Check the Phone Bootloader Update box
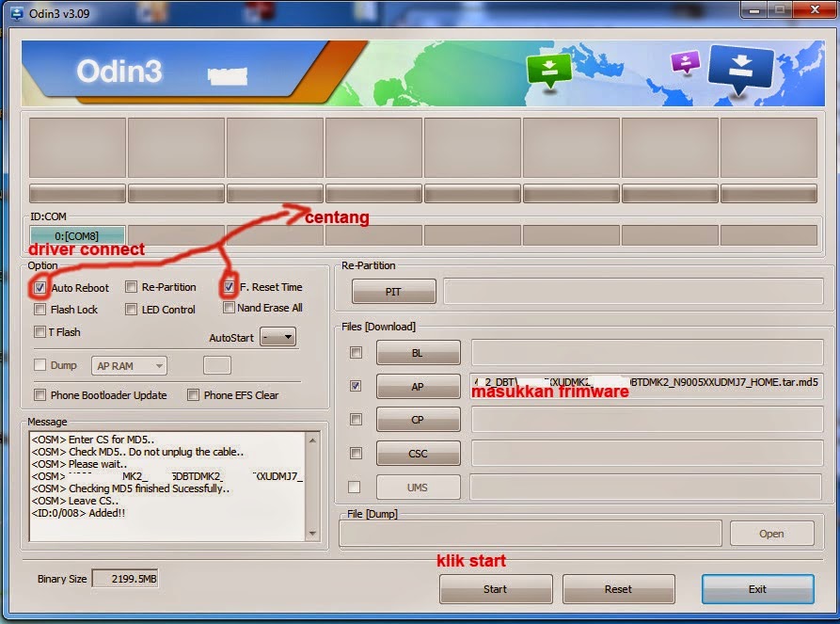Viewport: 840px width, 624px height. coord(40,394)
